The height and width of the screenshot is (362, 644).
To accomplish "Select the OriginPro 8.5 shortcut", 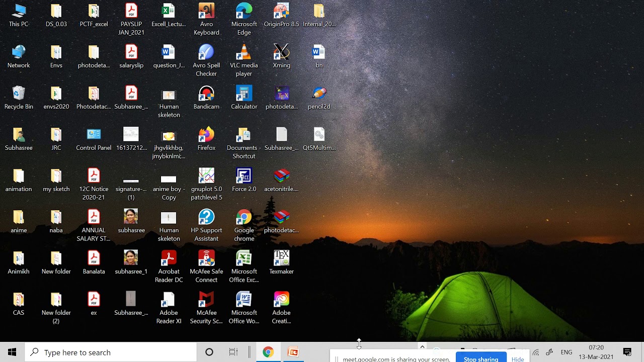I will 281,16.
